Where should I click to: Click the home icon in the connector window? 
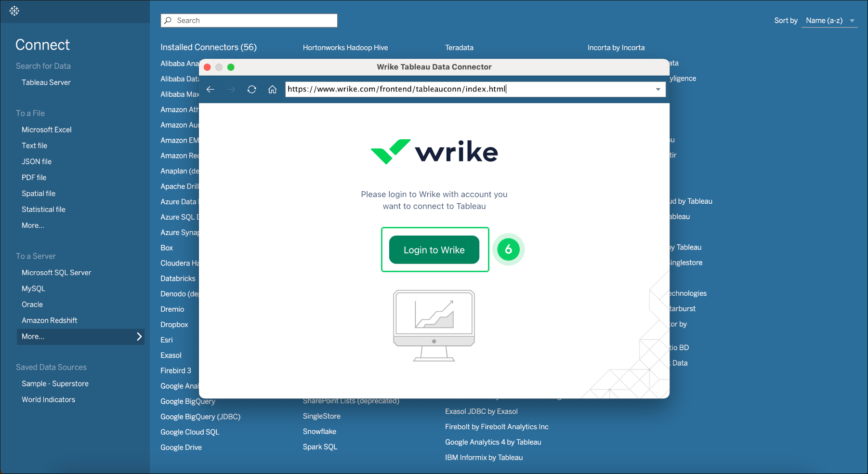point(272,89)
